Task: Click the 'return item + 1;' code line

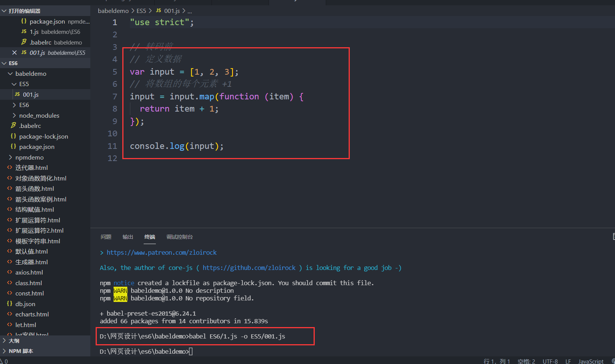Action: (x=179, y=109)
